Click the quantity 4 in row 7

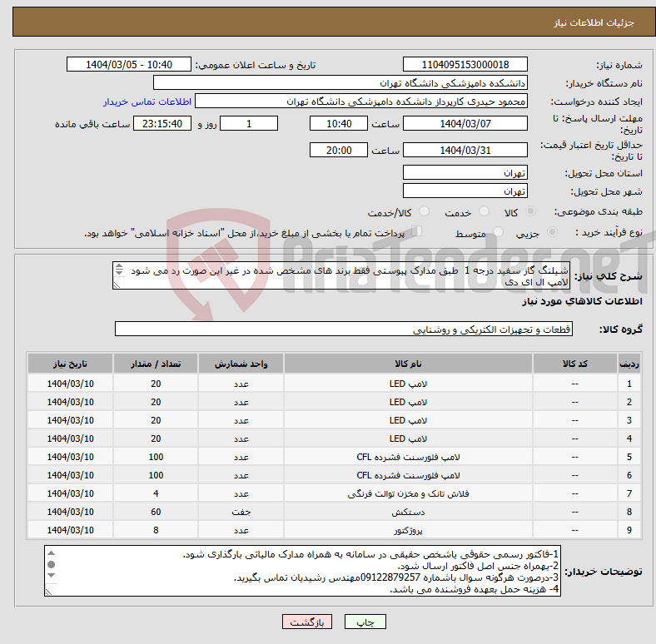point(156,493)
